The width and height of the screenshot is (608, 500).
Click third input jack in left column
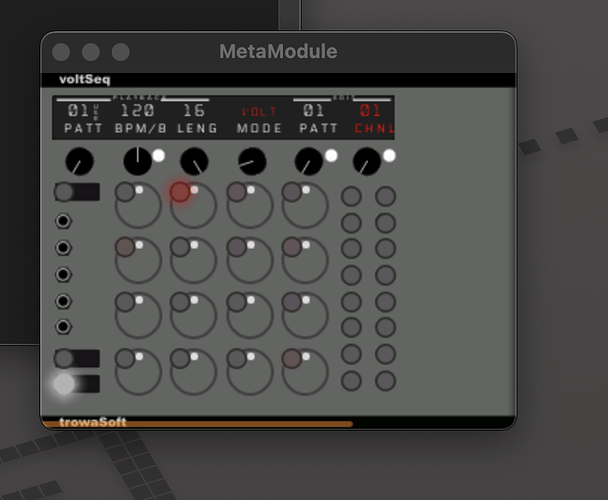[64, 275]
